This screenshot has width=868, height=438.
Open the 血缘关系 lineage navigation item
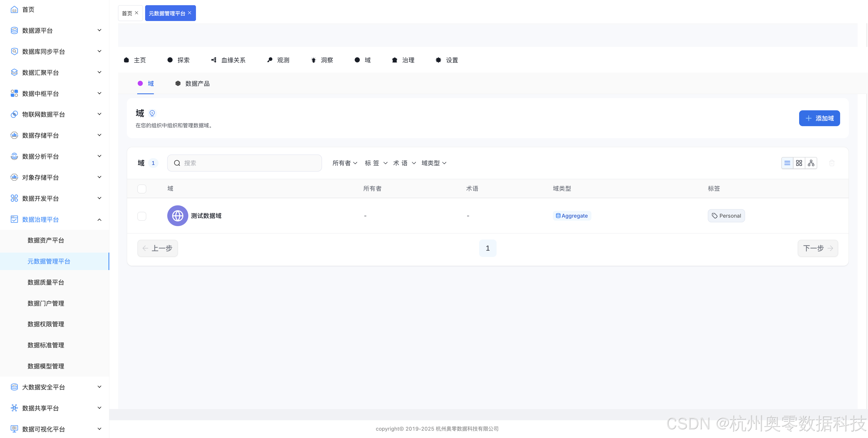click(228, 60)
